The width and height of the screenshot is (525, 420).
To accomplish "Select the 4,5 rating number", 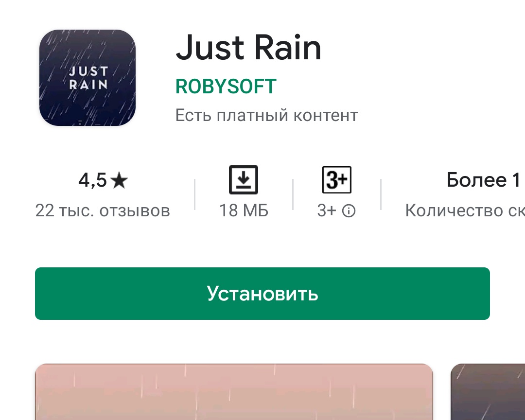I will coord(92,180).
